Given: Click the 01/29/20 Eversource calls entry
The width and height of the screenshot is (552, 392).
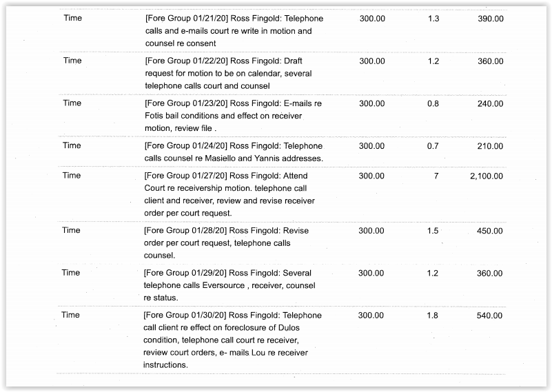Looking at the screenshot, I should coord(234,285).
